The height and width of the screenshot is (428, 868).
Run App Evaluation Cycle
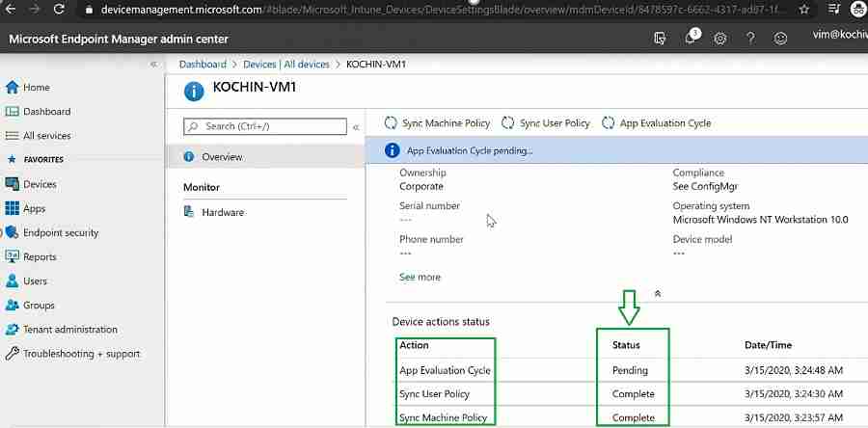pyautogui.click(x=657, y=123)
